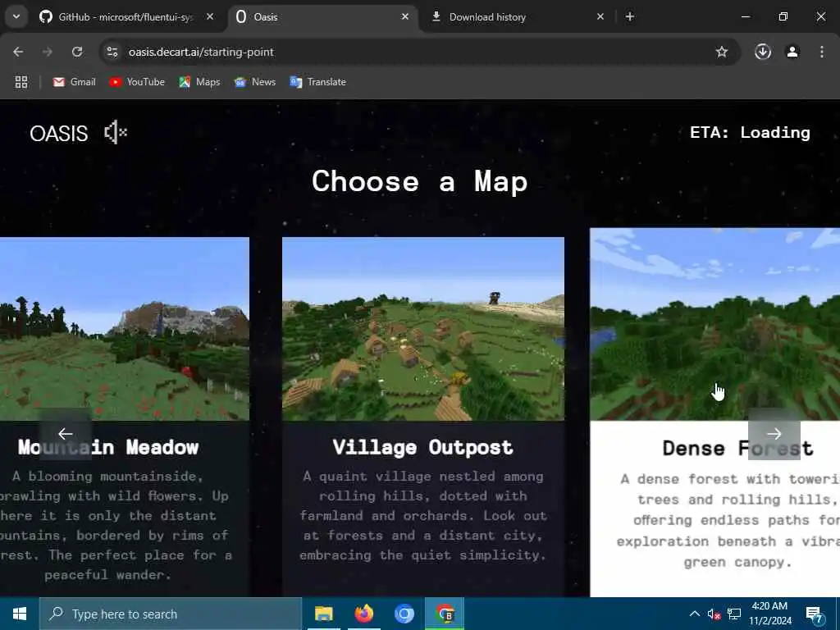
Task: Go forward in browser history
Action: point(47,52)
